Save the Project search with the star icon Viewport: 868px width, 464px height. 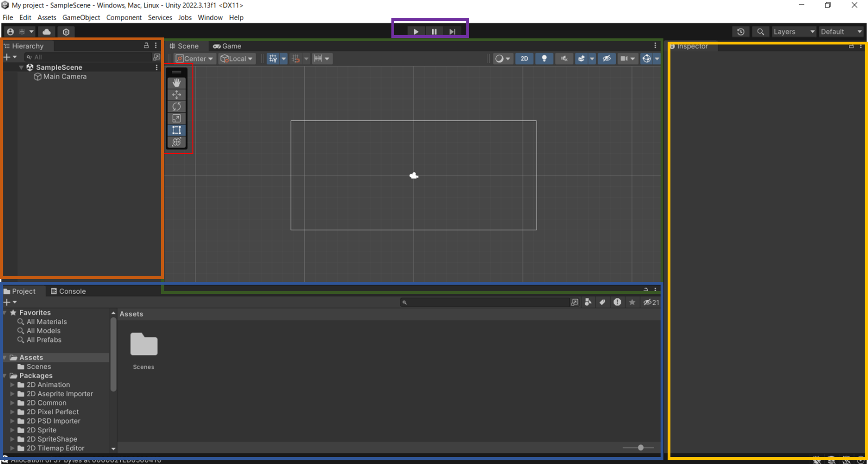coord(632,302)
